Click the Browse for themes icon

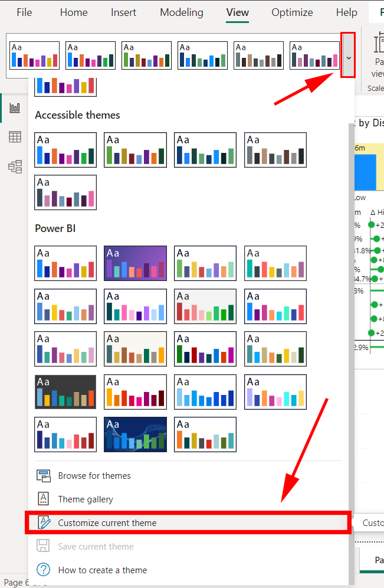pos(44,476)
